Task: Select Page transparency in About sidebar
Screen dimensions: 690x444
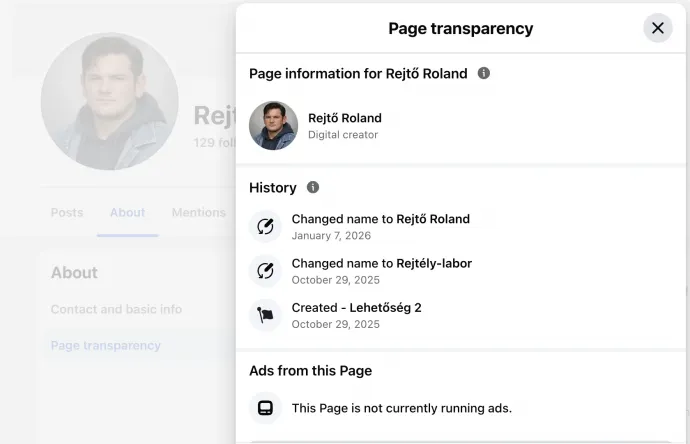Action: 105,345
